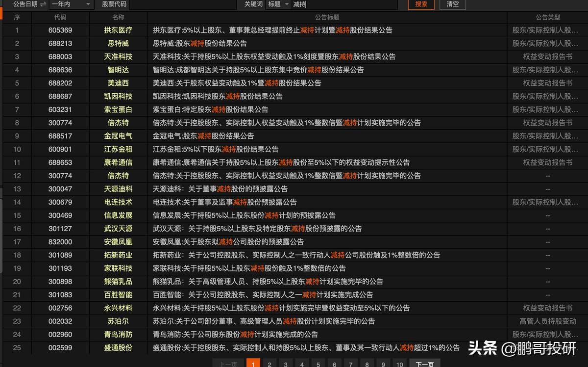Open stock name 江苏金租

(118, 150)
